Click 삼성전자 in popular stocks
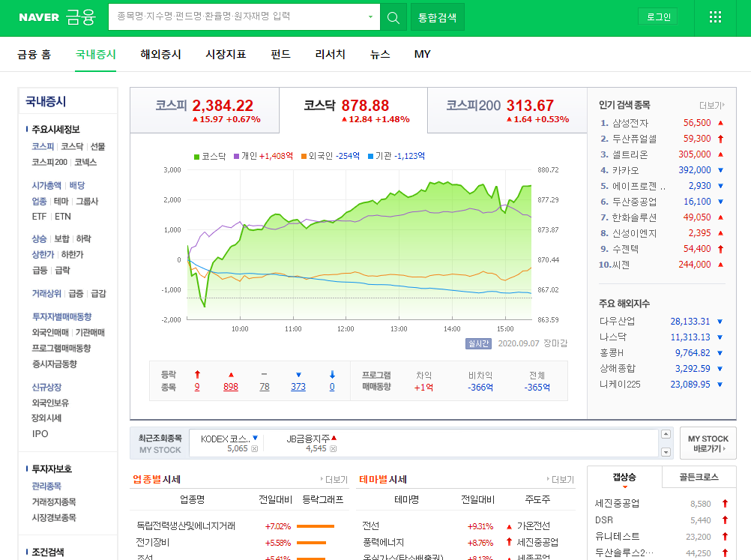This screenshot has height=560, width=751. [x=630, y=123]
